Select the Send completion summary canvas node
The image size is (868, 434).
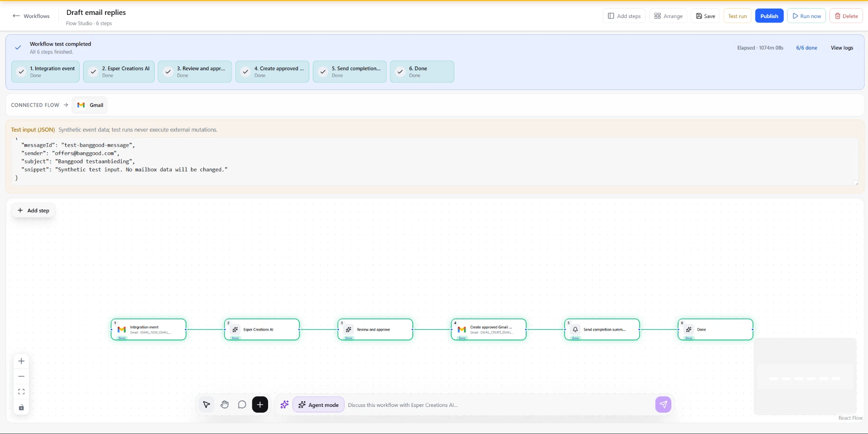coord(602,330)
